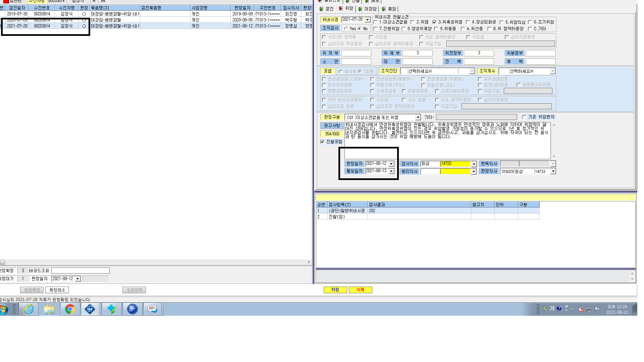Expand the 판정구분 C01 dropdown
The width and height of the screenshot is (644, 362).
coord(418,117)
